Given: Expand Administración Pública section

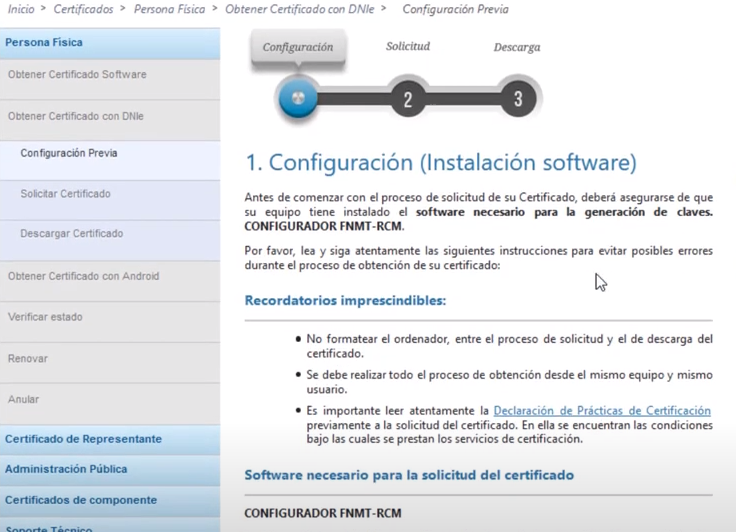Looking at the screenshot, I should 110,470.
